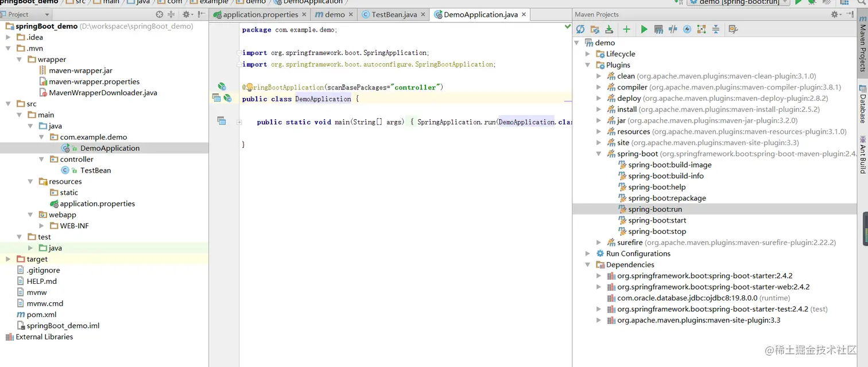Image resolution: width=868 pixels, height=367 pixels.
Task: Select spring-boot:start goal
Action: coord(657,220)
